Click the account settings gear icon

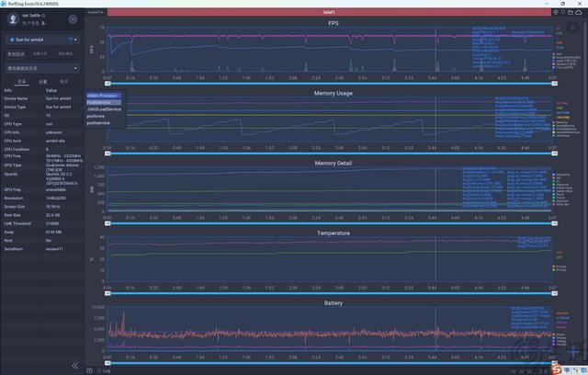(x=73, y=18)
